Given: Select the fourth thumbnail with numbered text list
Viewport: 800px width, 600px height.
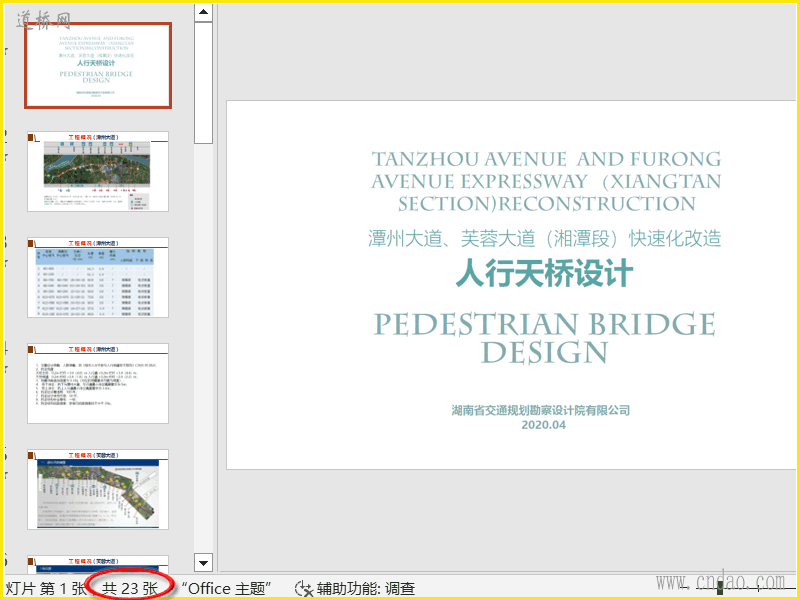Looking at the screenshot, I should coord(98,384).
